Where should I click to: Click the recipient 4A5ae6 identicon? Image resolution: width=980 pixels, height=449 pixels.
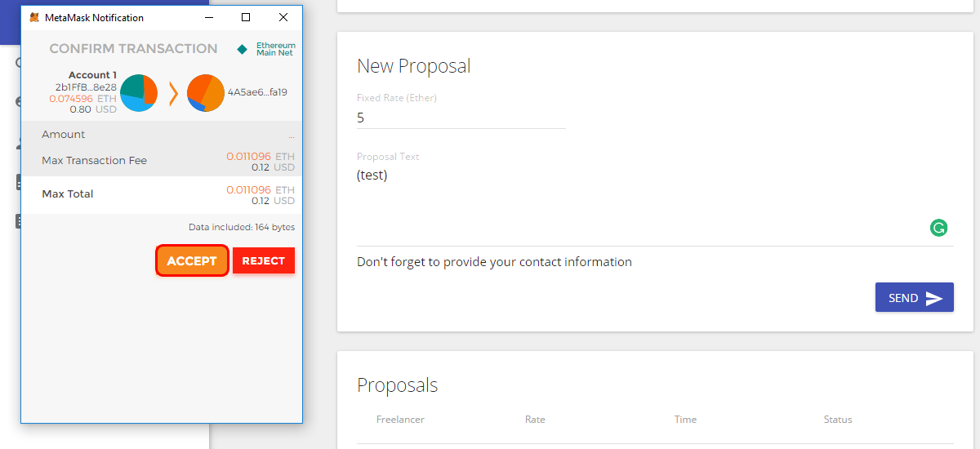point(206,92)
